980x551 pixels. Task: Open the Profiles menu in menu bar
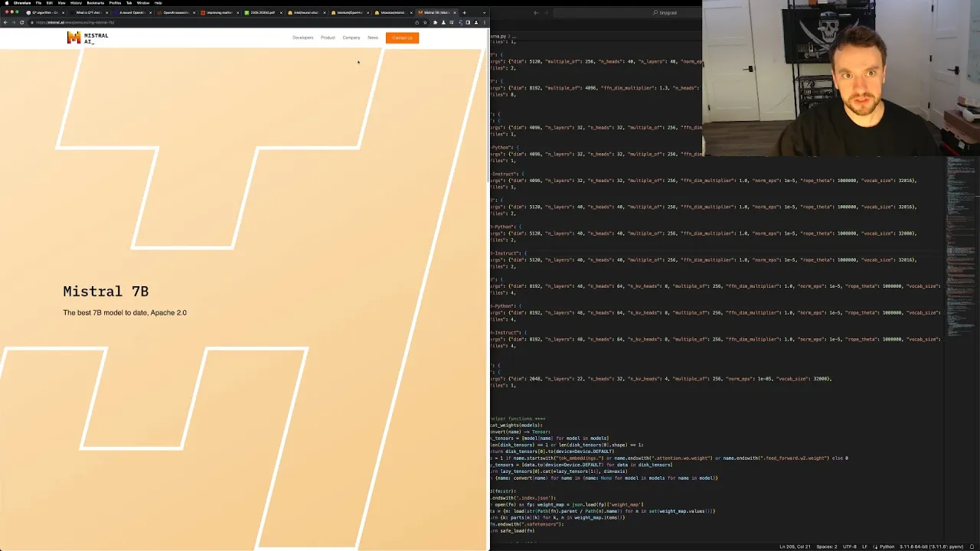(x=116, y=3)
